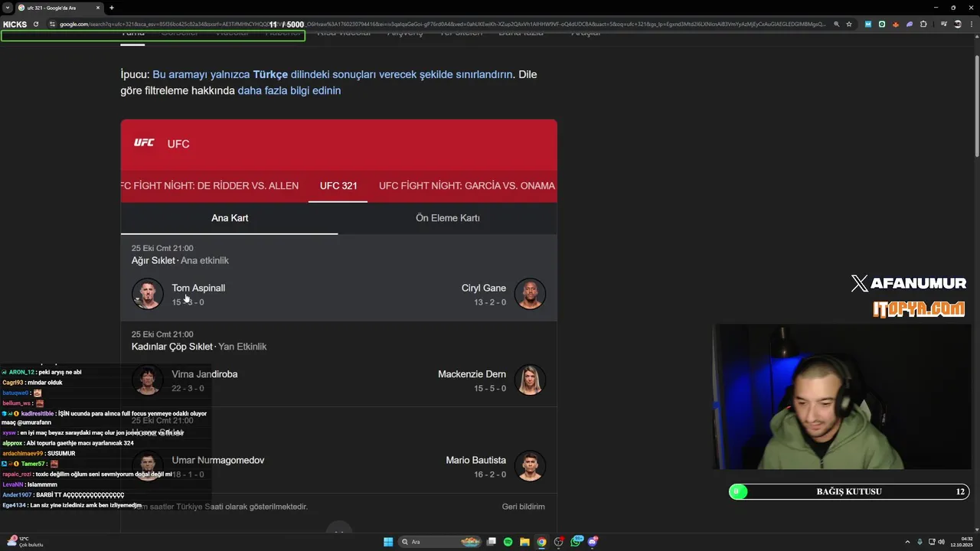Click Tom Aspinall's photo
Viewport: 980px width, 551px height.
click(x=147, y=294)
